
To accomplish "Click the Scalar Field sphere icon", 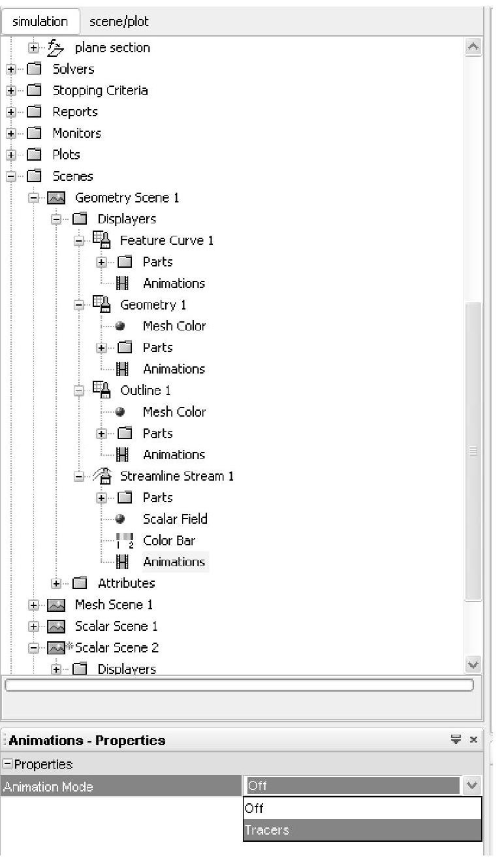I will (x=120, y=519).
